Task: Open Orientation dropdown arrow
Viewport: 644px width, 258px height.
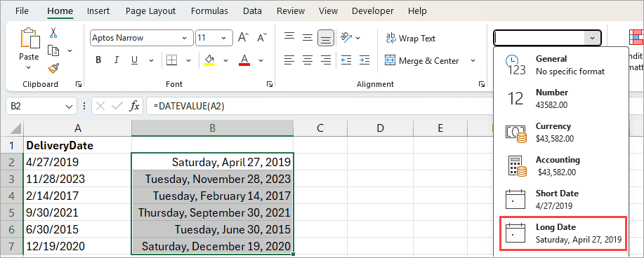Action: pyautogui.click(x=357, y=38)
